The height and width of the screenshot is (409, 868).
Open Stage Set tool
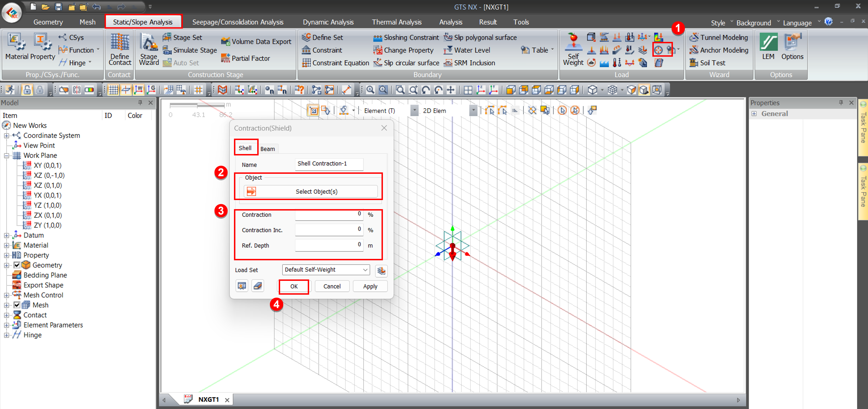[182, 38]
